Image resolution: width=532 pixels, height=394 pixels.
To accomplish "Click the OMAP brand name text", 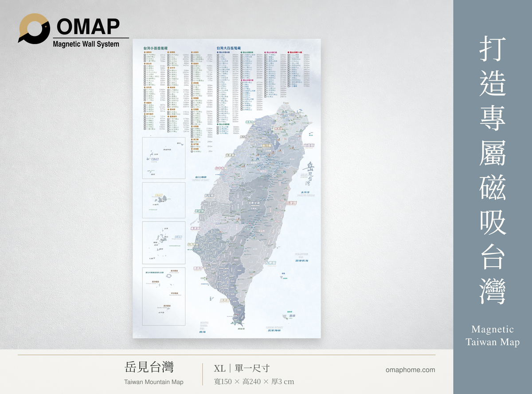I will 87,27.
